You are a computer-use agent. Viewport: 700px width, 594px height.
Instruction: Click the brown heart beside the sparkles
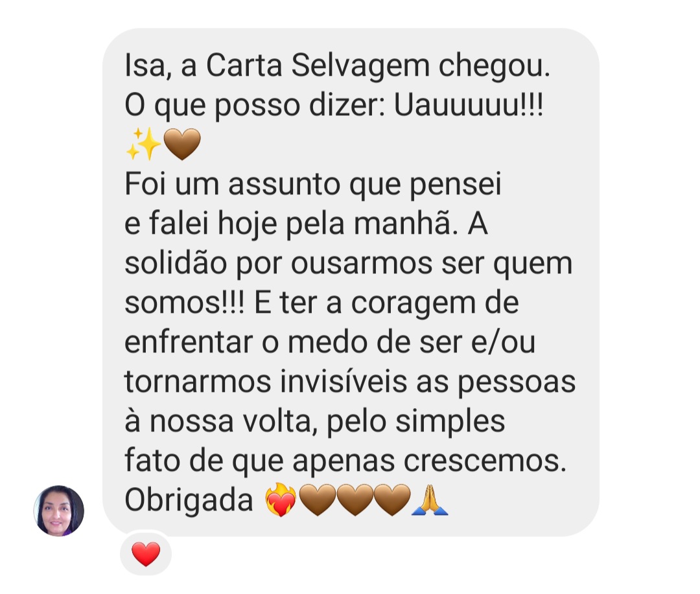pos(182,144)
